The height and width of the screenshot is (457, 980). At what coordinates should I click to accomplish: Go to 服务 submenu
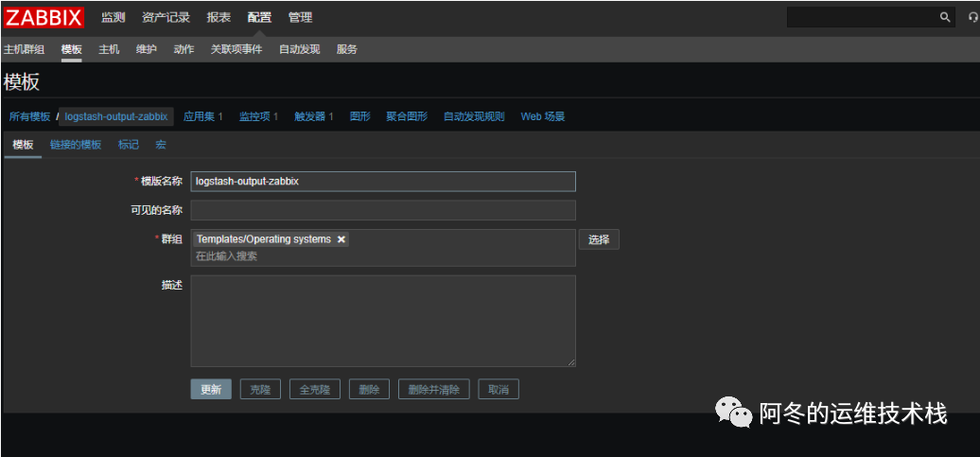(x=347, y=49)
